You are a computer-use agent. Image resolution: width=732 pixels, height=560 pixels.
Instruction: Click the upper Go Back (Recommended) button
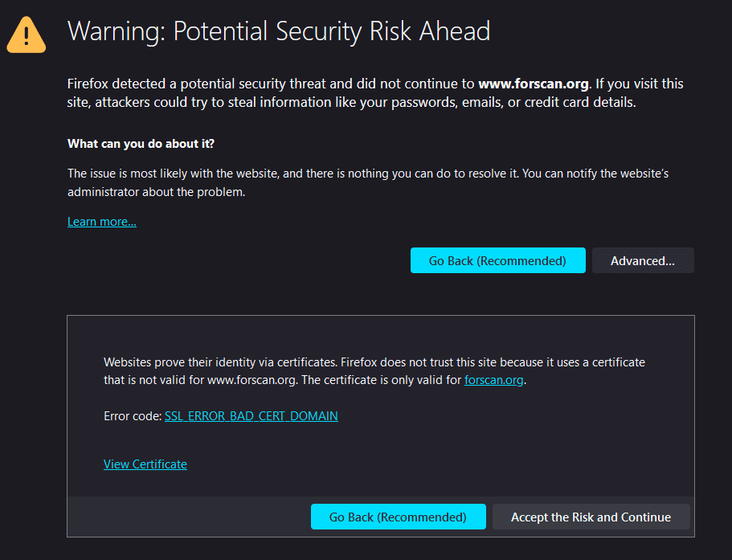497,260
